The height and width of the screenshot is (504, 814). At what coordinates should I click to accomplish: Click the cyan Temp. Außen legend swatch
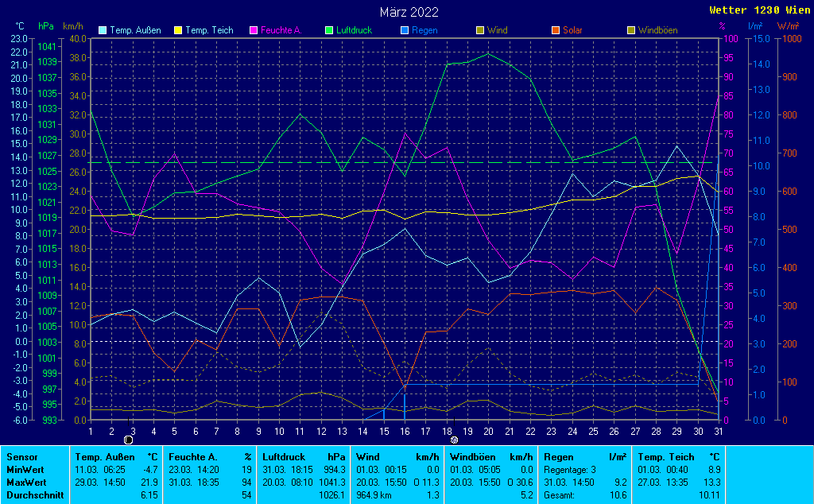click(x=103, y=31)
